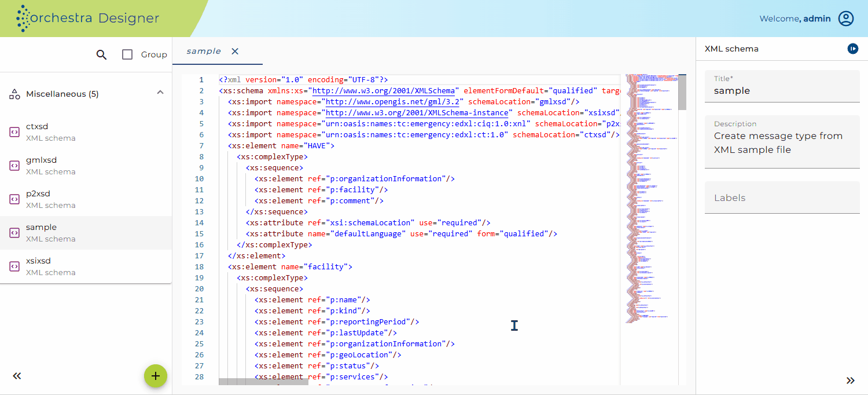Click the run icon beside XML schema
The width and height of the screenshot is (868, 395).
coord(853,49)
